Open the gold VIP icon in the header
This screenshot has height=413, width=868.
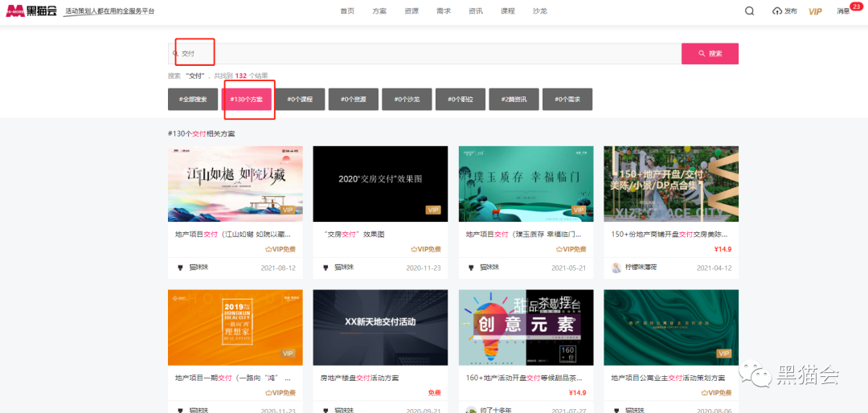point(815,11)
